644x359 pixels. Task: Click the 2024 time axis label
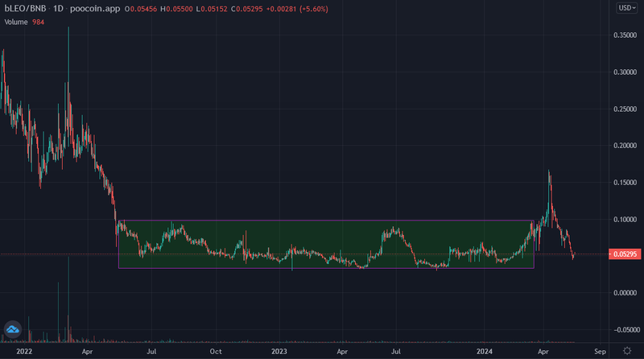(485, 351)
